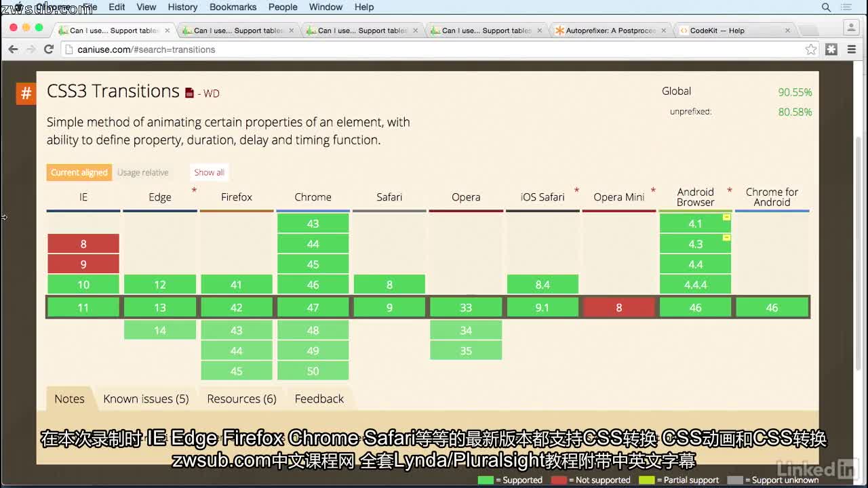Viewport: 868px width, 488px height.
Task: Click the IE 11 current version cell
Action: (x=83, y=307)
